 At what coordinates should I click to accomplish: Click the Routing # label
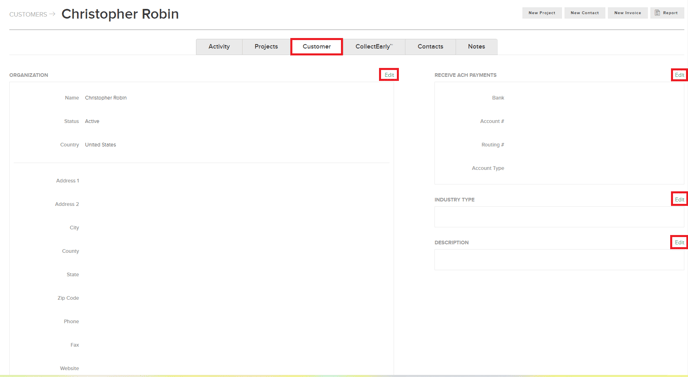(x=493, y=145)
